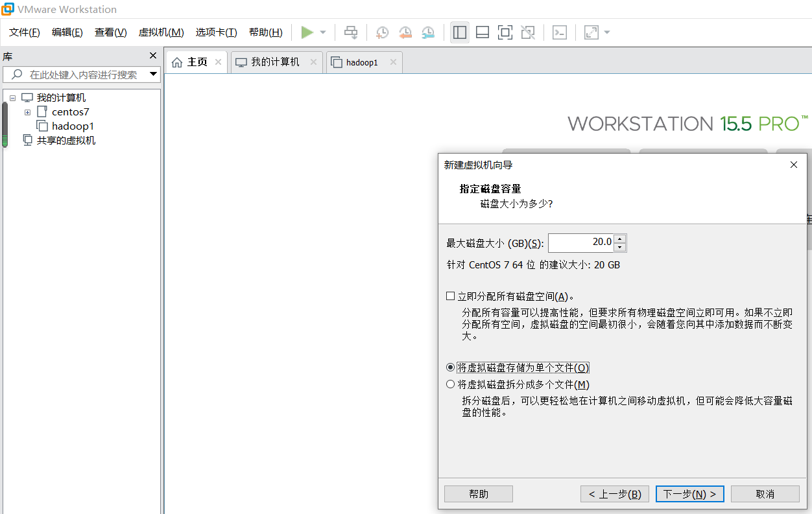Click the magnifier icon in library search
Viewport: 812px width, 514px height.
click(x=17, y=75)
